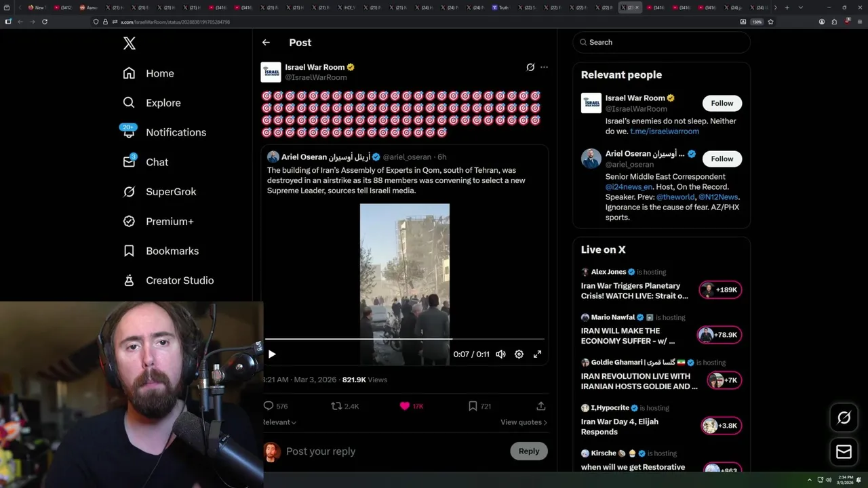Open Premium+ in the sidebar
This screenshot has width=868, height=488.
pyautogui.click(x=158, y=222)
